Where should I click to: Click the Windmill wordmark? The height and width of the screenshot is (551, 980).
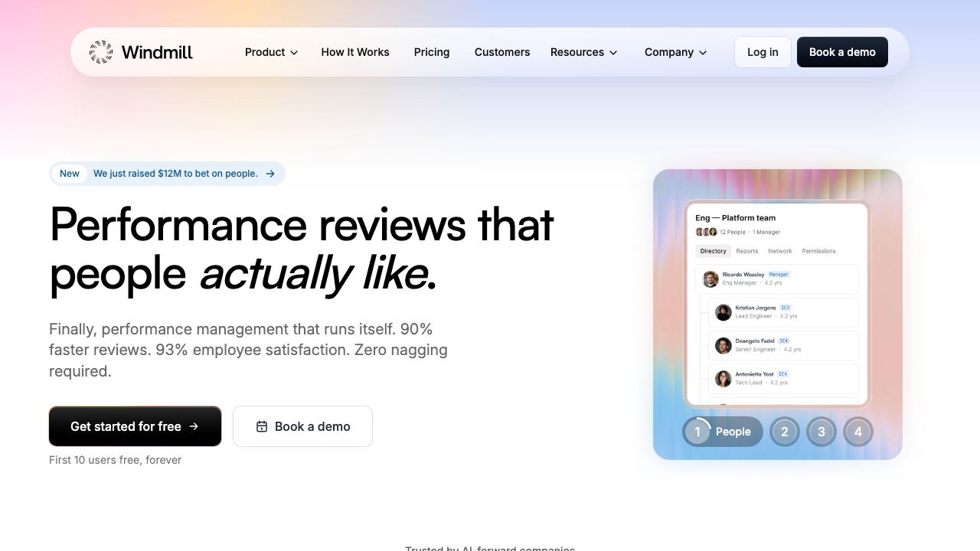157,52
